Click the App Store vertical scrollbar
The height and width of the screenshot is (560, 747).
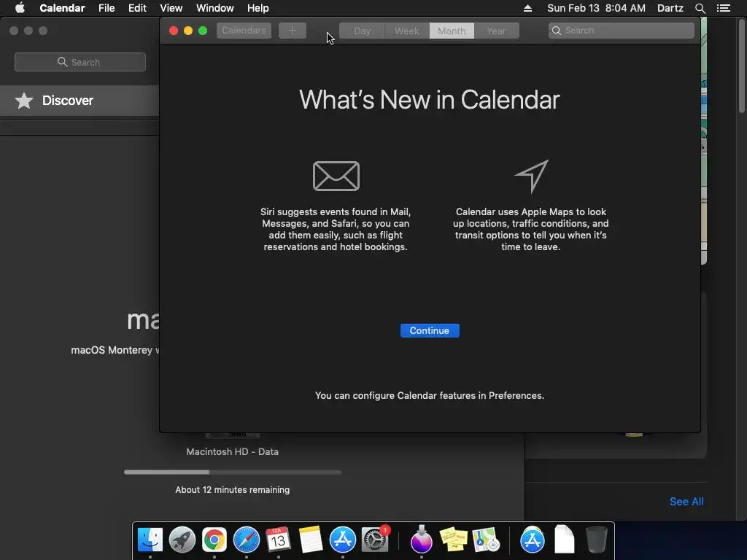point(742,66)
